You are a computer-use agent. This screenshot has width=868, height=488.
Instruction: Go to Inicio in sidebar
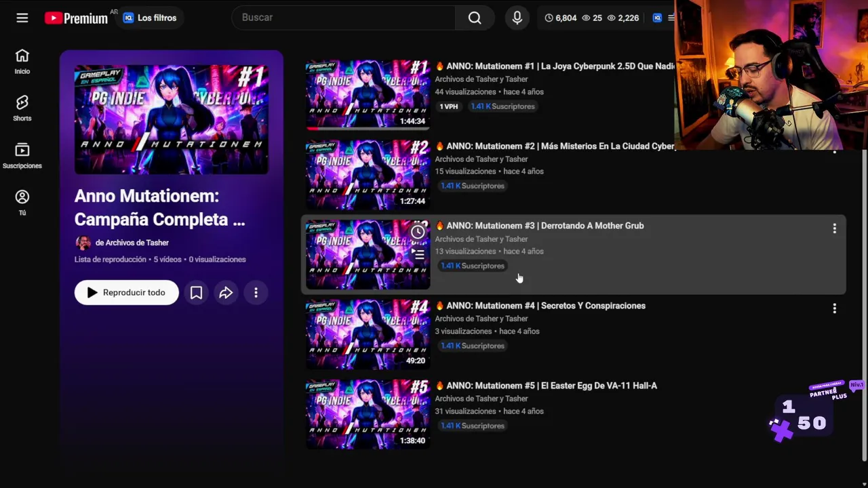(22, 62)
